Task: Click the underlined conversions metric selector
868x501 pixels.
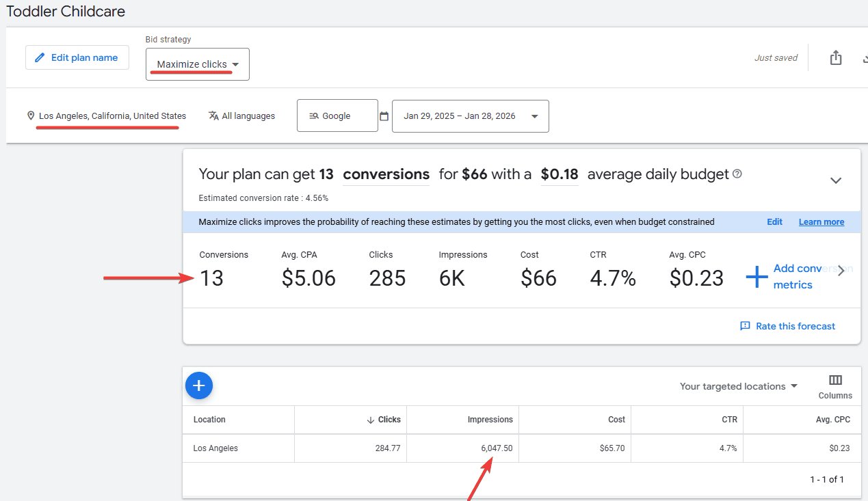Action: pos(386,174)
